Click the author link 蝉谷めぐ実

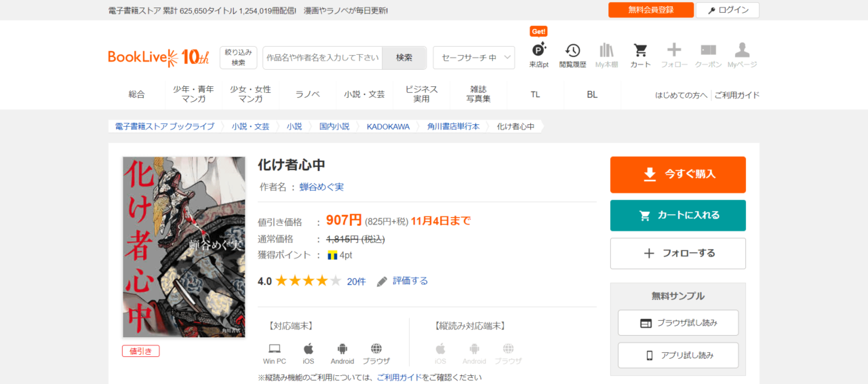321,187
